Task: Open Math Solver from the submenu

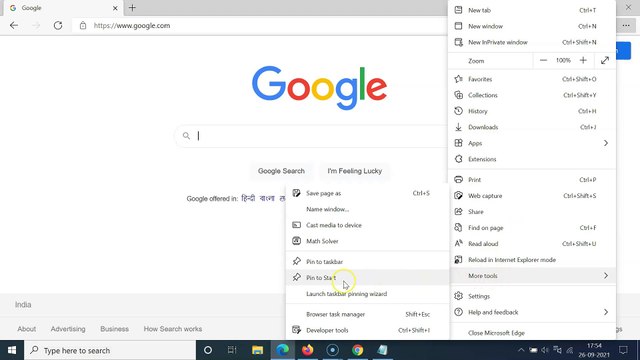Action: pyautogui.click(x=367, y=241)
